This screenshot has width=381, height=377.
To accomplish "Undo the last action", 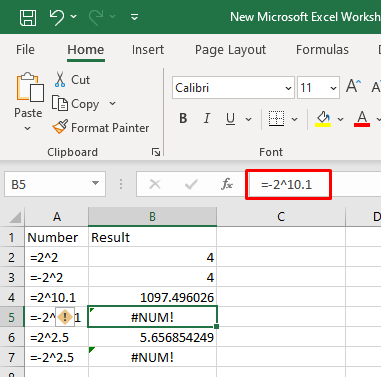I will (x=56, y=17).
